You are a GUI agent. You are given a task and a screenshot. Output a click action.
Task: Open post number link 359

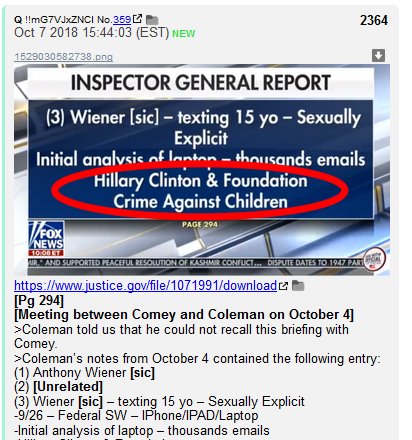click(x=122, y=20)
